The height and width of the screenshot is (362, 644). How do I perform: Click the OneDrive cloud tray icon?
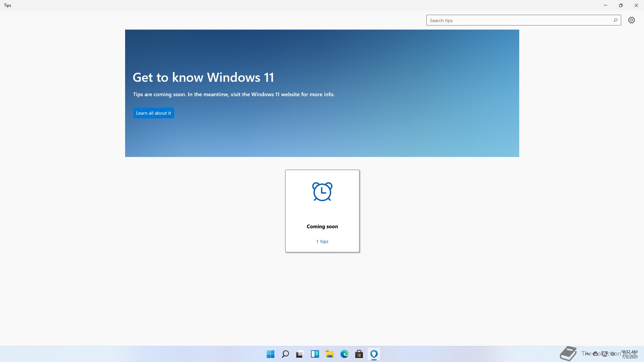(595, 354)
